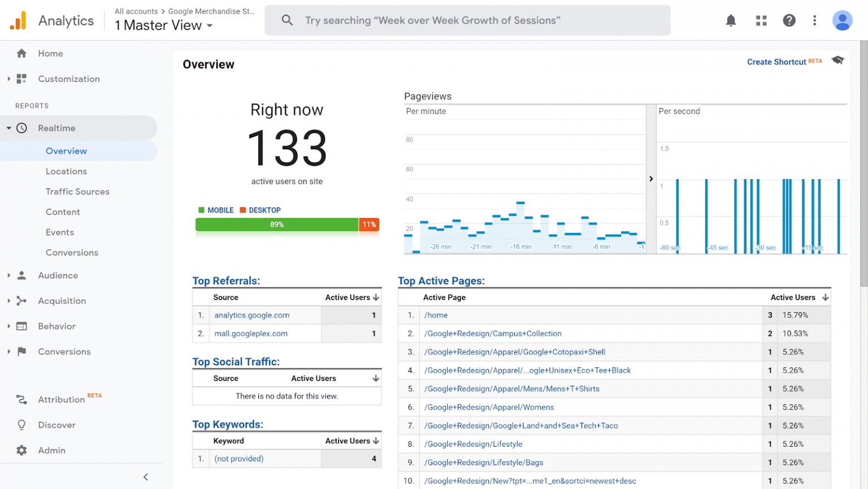Click the Admin gear icon
The width and height of the screenshot is (868, 489).
pos(21,451)
